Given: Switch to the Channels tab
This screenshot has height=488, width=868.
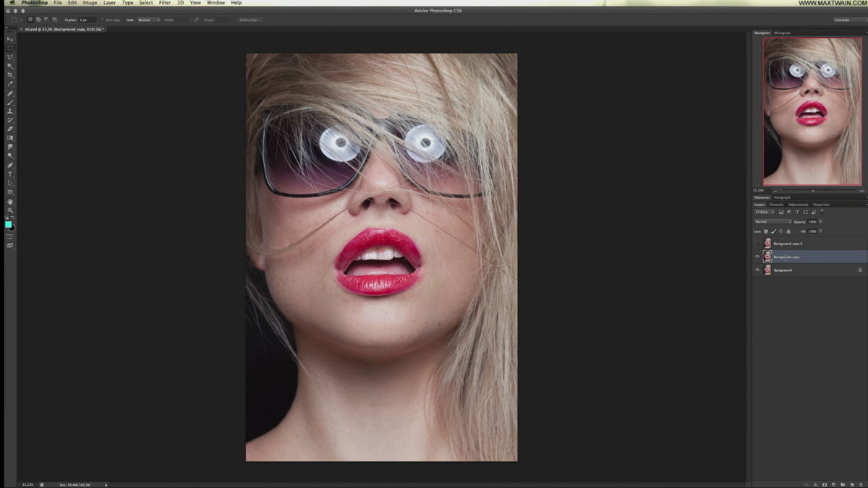Looking at the screenshot, I should (776, 205).
